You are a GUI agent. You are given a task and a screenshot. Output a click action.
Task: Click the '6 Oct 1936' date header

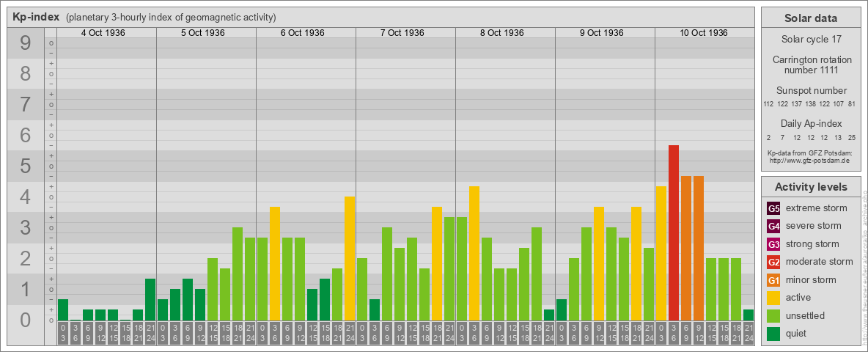(x=302, y=33)
